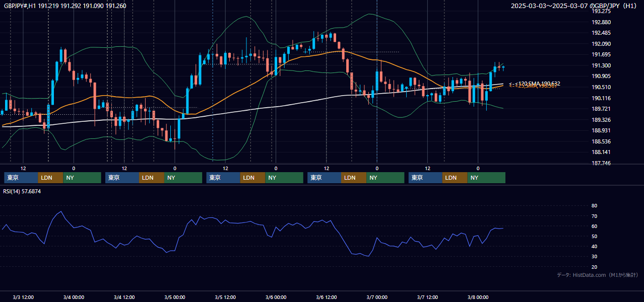Click the second LDN session block

click(152, 178)
